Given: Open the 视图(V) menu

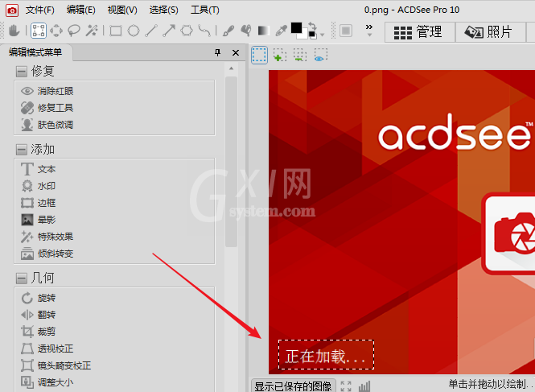Looking at the screenshot, I should [x=122, y=10].
